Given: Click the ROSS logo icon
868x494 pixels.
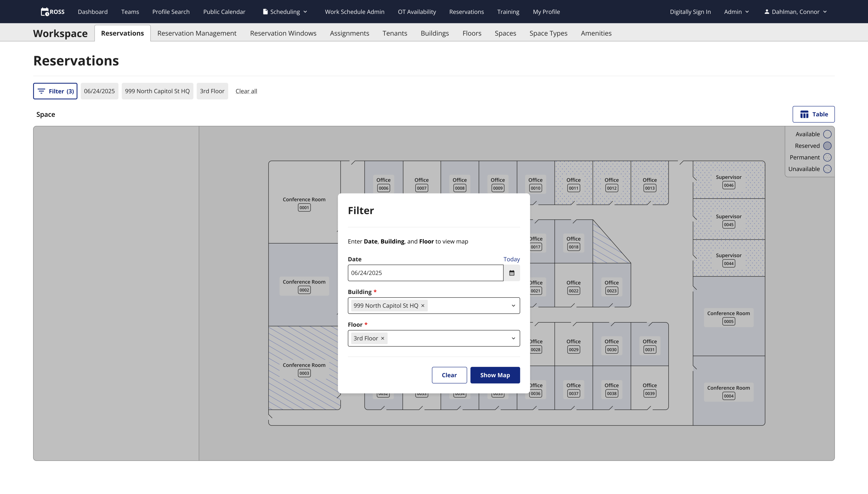Looking at the screenshot, I should click(45, 12).
